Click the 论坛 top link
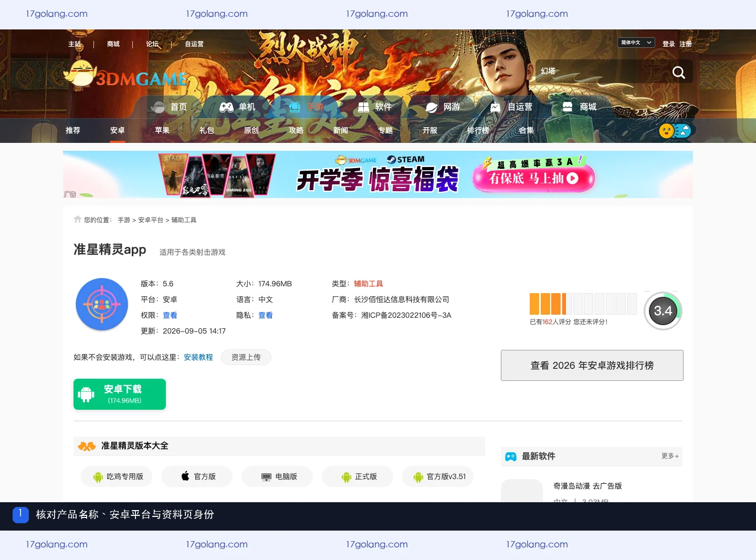Image resolution: width=756 pixels, height=560 pixels. tap(152, 44)
